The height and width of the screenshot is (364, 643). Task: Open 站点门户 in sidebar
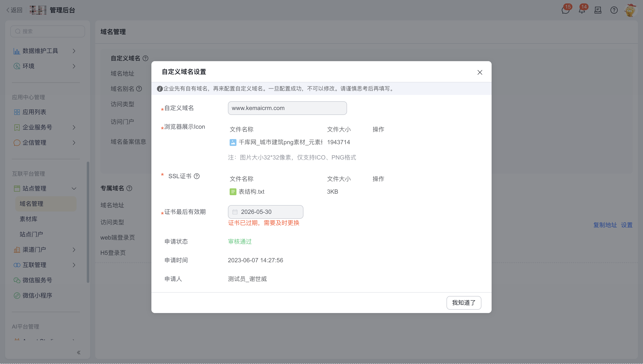point(31,234)
